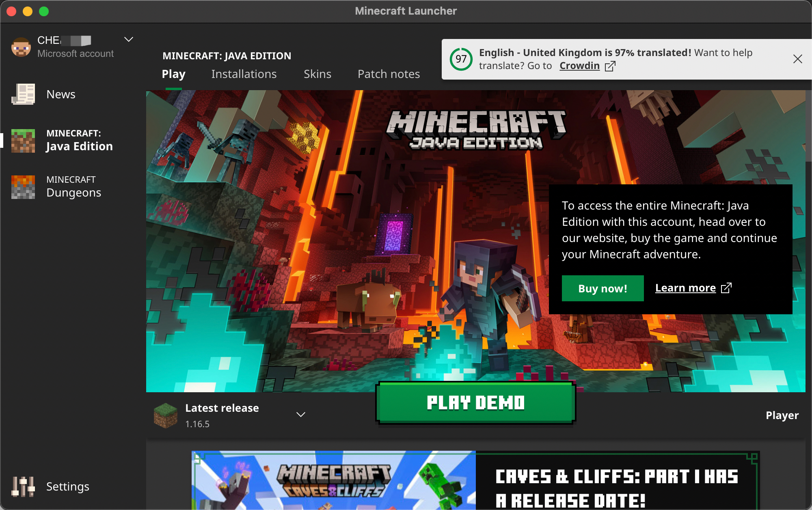Click the Latest release label

click(x=222, y=408)
